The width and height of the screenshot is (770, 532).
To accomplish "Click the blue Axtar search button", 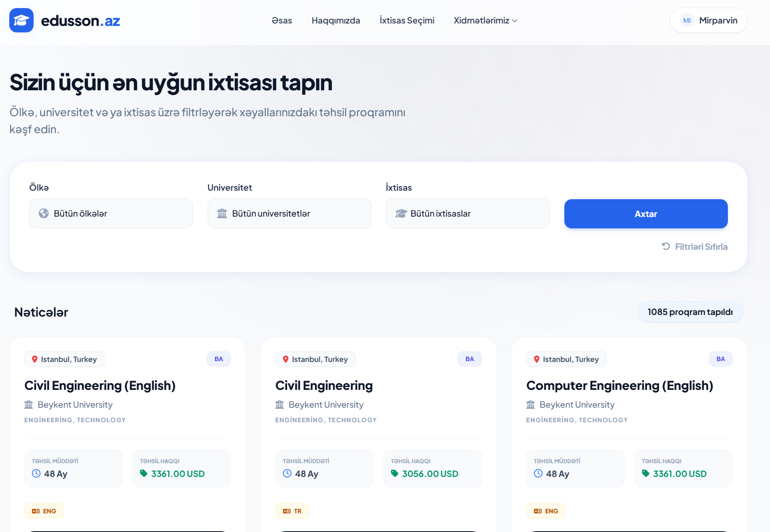I will pyautogui.click(x=646, y=214).
